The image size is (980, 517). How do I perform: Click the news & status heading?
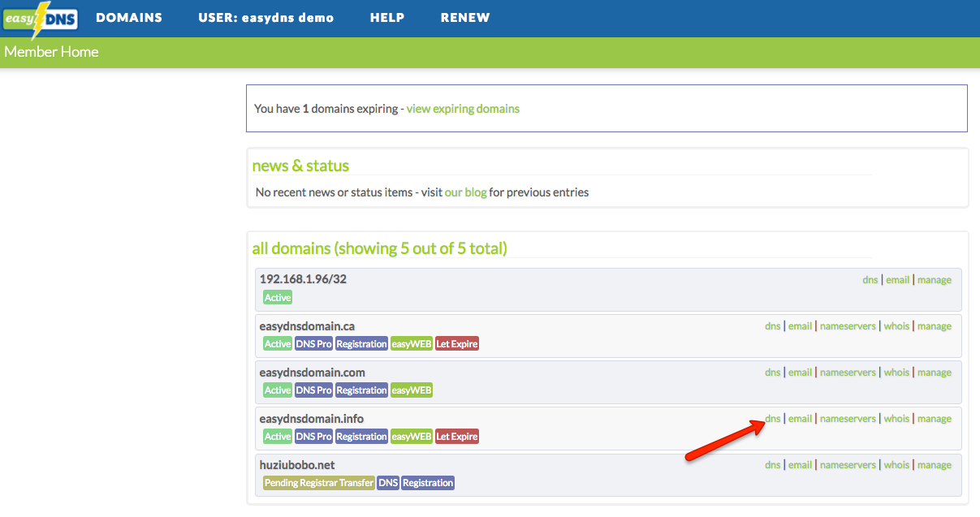tap(300, 166)
